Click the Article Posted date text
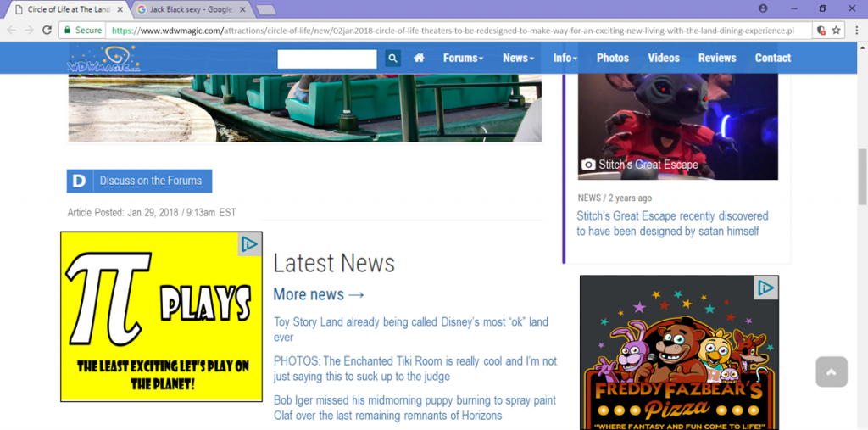 click(x=152, y=212)
